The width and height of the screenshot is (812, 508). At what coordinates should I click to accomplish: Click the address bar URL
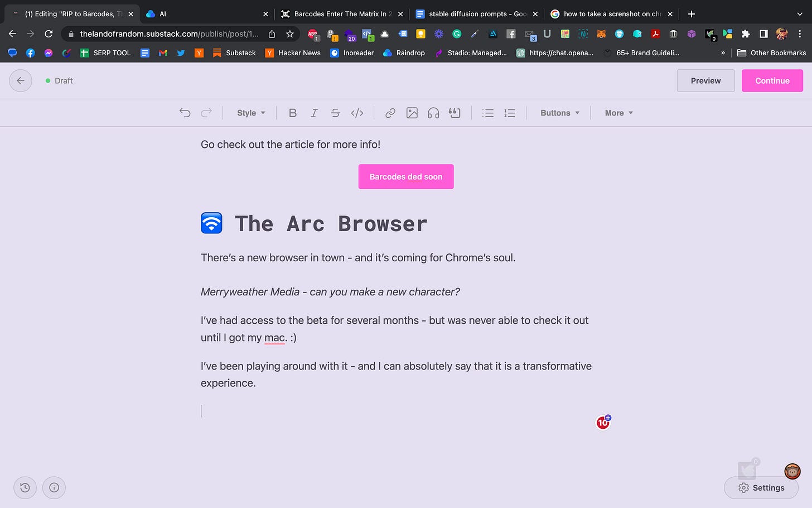click(169, 34)
